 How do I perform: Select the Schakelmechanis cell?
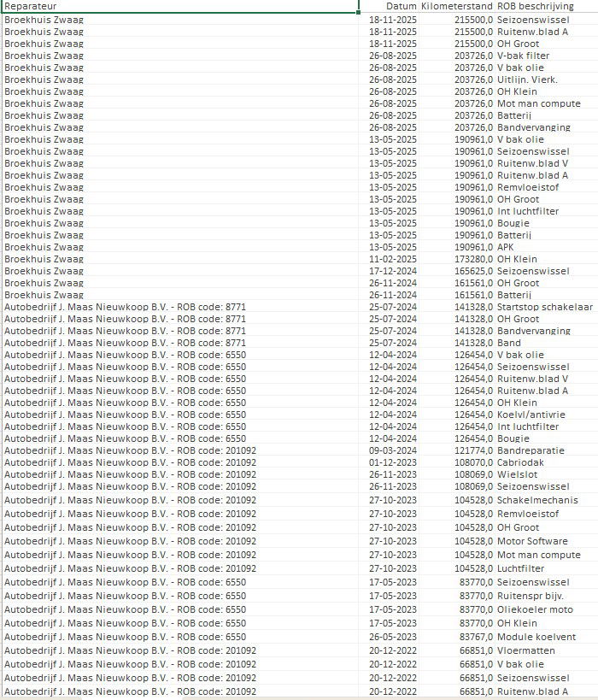(x=546, y=500)
